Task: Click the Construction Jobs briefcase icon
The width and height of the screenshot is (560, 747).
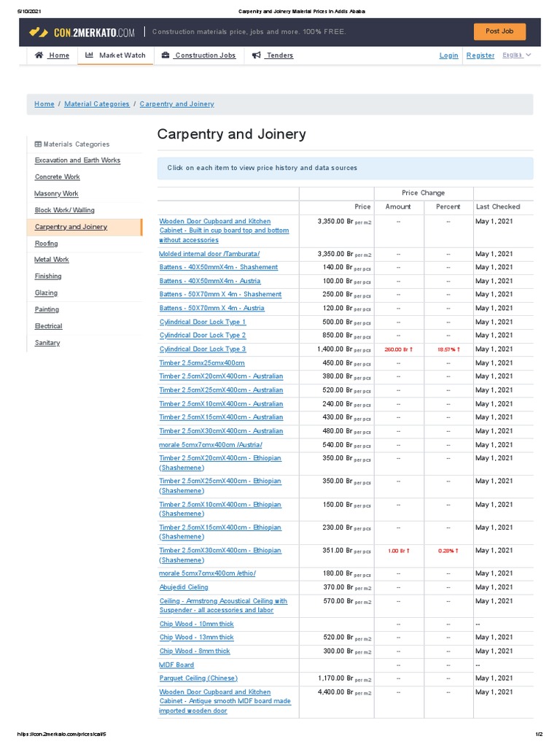Action: pyautogui.click(x=166, y=55)
